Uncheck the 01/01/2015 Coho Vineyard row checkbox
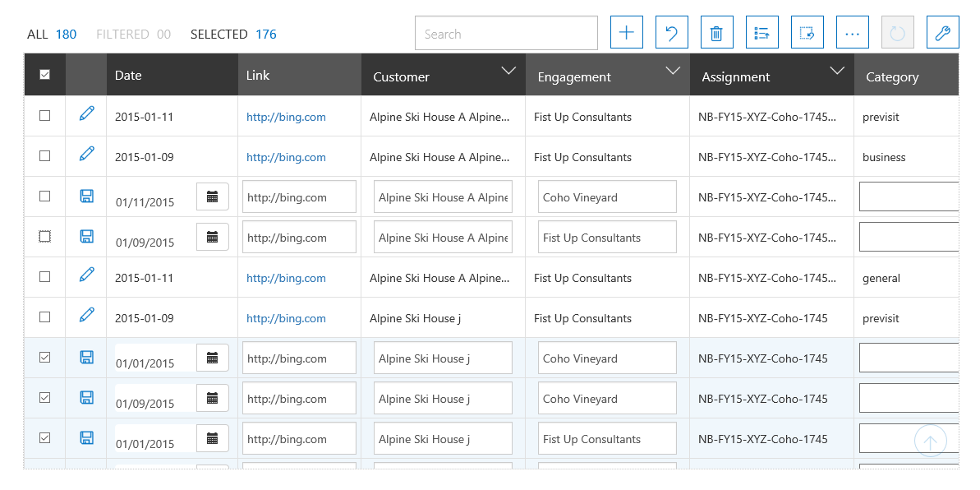Screen dimensions: 980x490 (x=44, y=357)
